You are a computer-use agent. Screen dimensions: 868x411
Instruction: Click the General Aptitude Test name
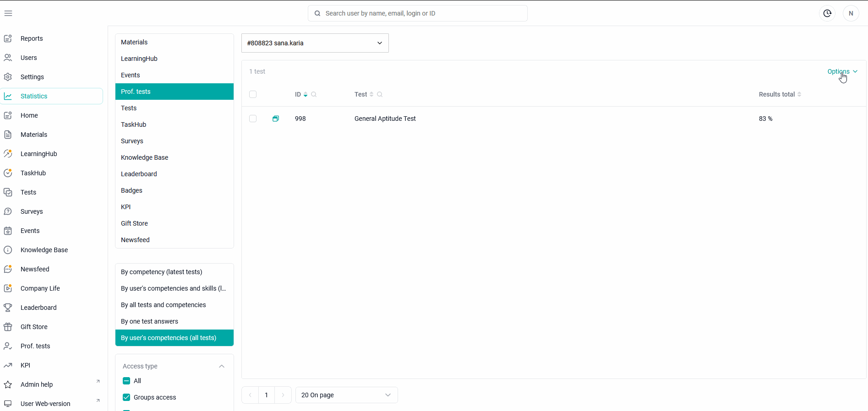pyautogui.click(x=385, y=119)
